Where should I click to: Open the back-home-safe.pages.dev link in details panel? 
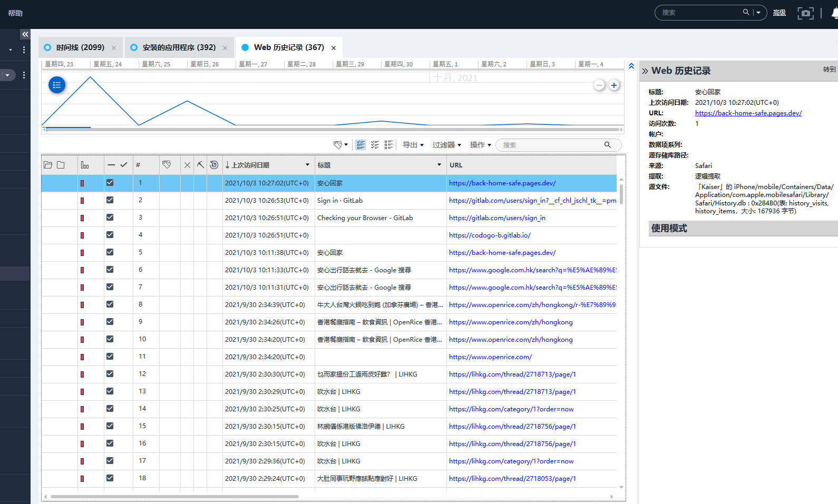click(x=748, y=113)
